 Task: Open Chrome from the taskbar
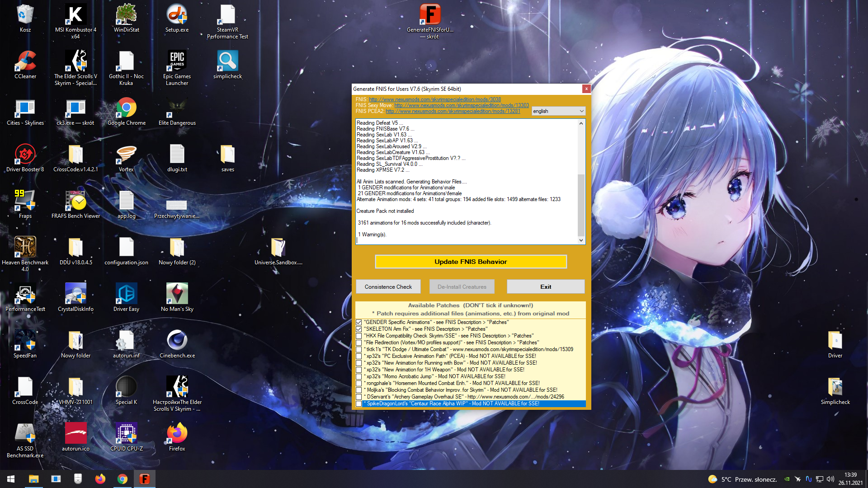point(123,479)
